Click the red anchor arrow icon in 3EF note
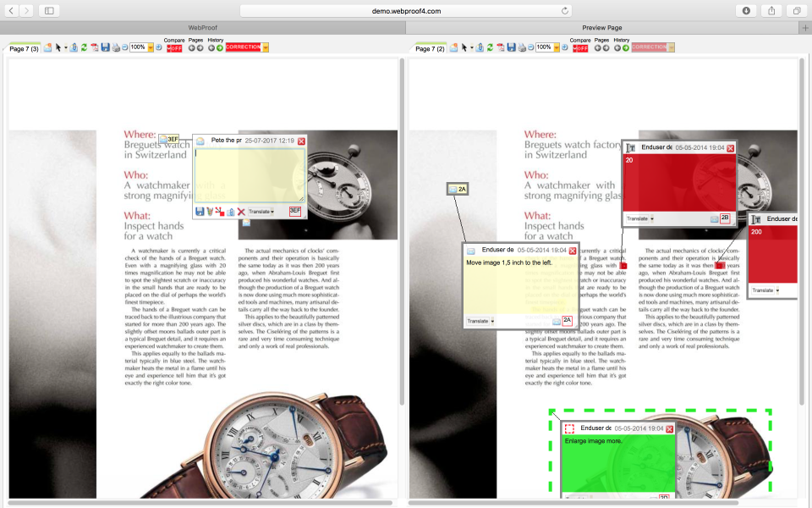 [x=220, y=212]
